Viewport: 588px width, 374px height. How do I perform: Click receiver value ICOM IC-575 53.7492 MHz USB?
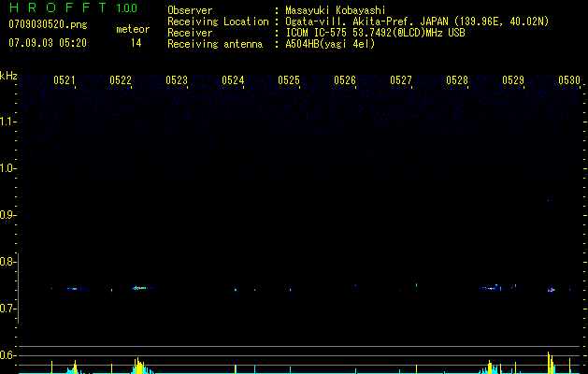pyautogui.click(x=375, y=33)
